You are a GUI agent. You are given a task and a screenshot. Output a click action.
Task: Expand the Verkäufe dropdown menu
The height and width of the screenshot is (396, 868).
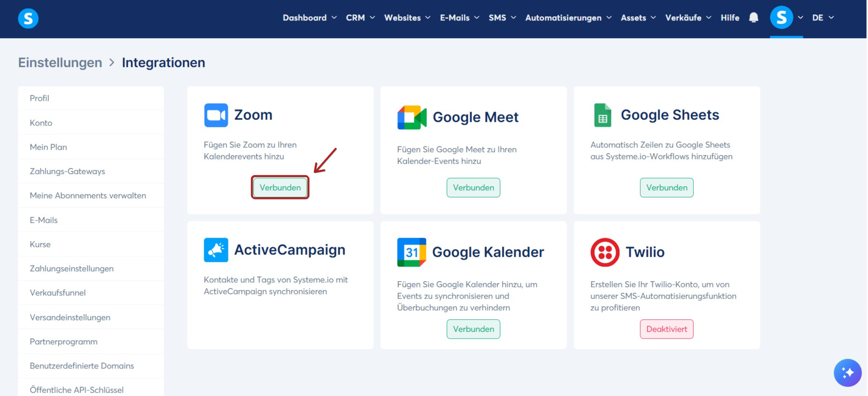pyautogui.click(x=688, y=18)
